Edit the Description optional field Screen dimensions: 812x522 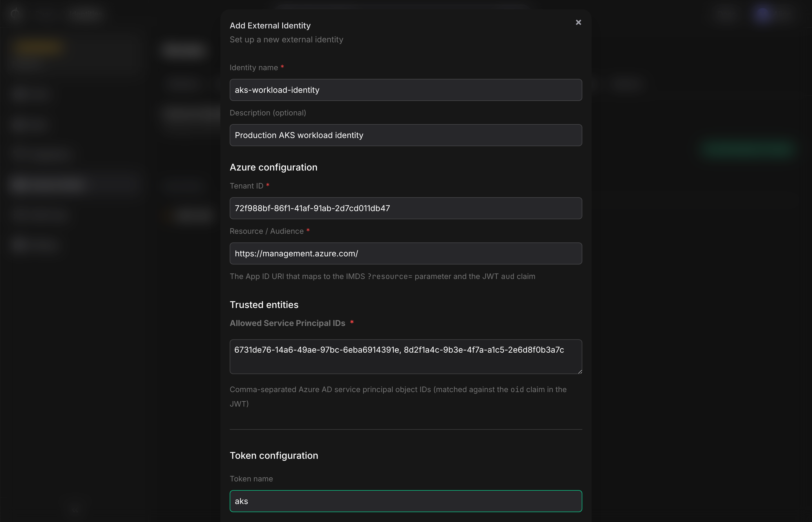[406, 135]
